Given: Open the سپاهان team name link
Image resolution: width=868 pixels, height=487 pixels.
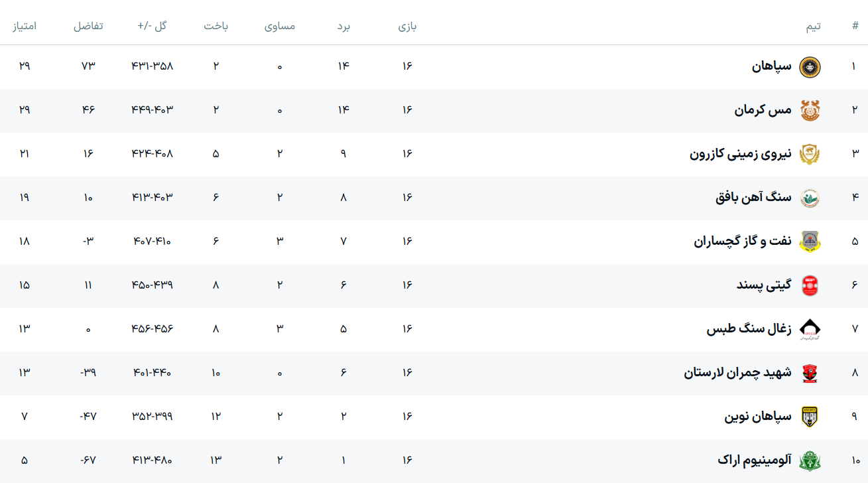Looking at the screenshot, I should [771, 66].
